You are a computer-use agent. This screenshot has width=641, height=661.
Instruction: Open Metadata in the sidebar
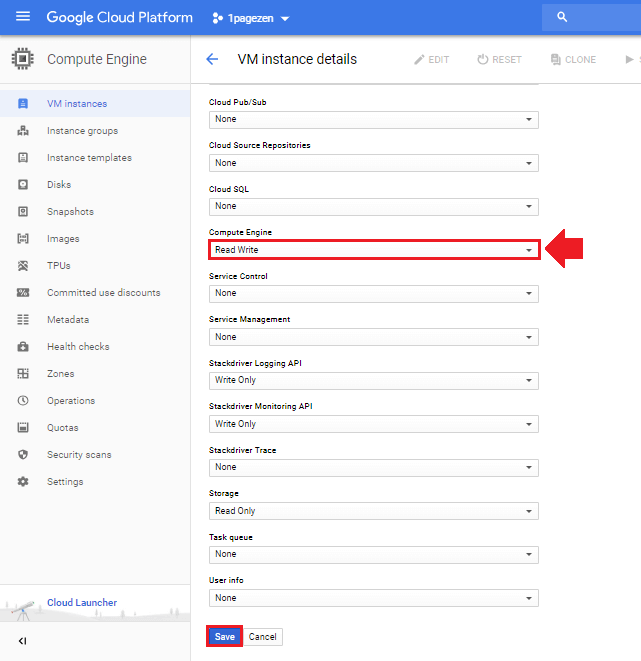pyautogui.click(x=68, y=320)
